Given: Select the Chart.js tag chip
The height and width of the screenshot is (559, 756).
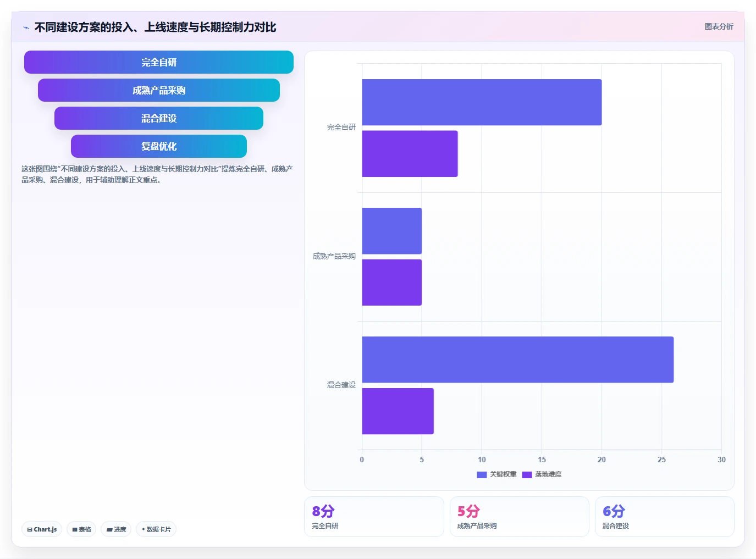Looking at the screenshot, I should 42,529.
